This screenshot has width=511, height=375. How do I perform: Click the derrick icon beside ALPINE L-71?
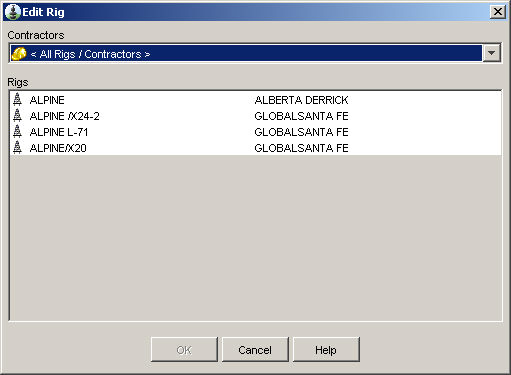click(17, 132)
